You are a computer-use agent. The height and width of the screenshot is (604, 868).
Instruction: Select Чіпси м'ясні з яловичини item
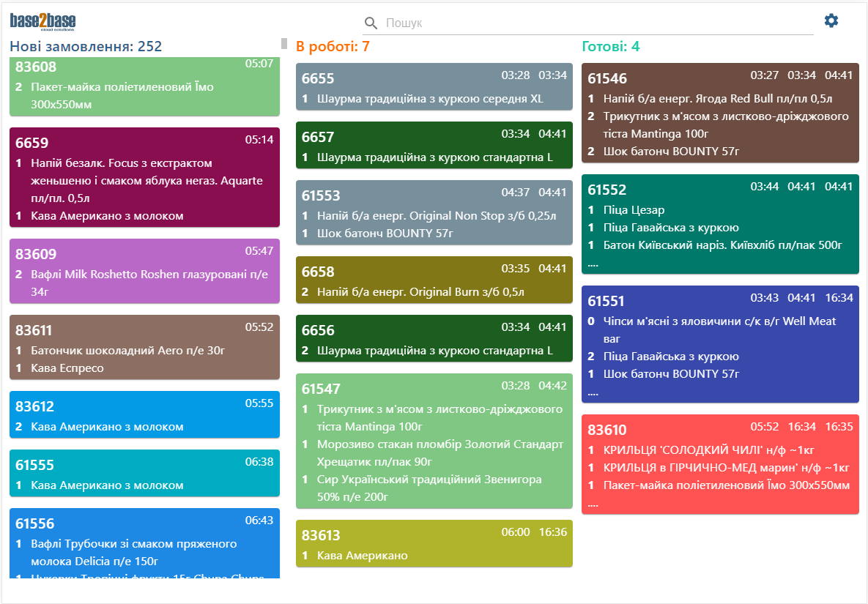pyautogui.click(x=719, y=329)
